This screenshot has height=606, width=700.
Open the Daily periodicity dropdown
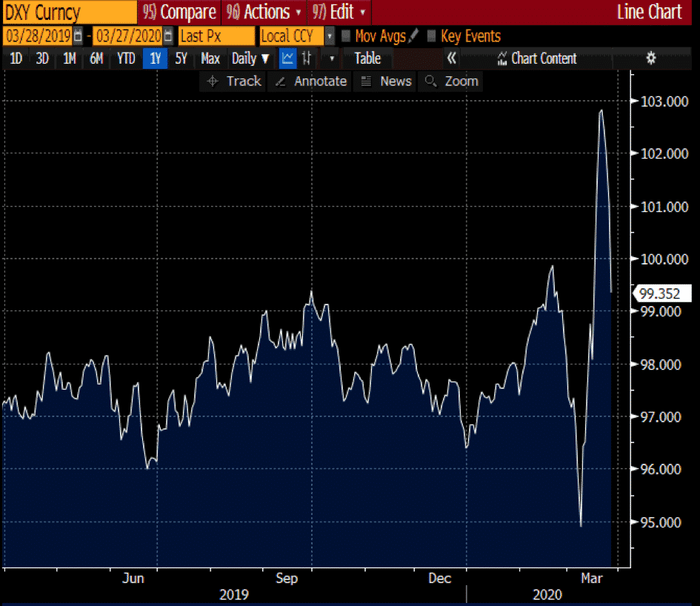click(x=250, y=59)
